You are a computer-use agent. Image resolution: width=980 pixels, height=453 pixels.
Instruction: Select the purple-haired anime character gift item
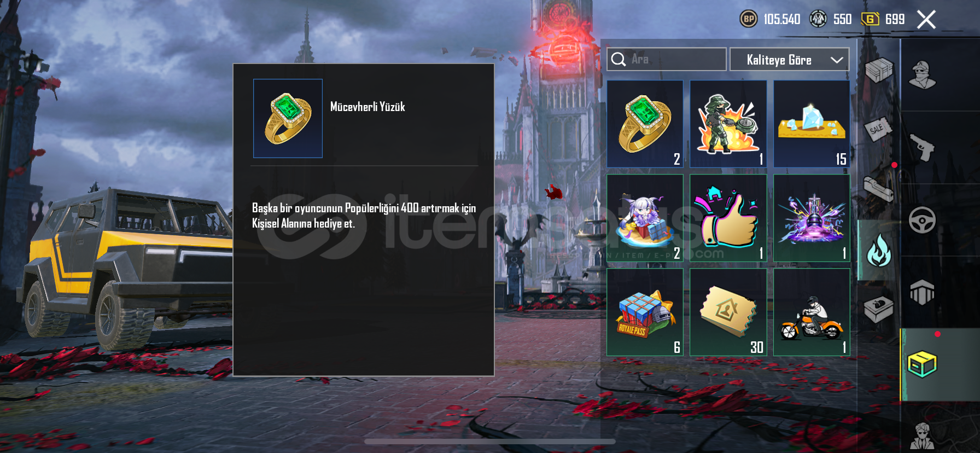click(645, 218)
